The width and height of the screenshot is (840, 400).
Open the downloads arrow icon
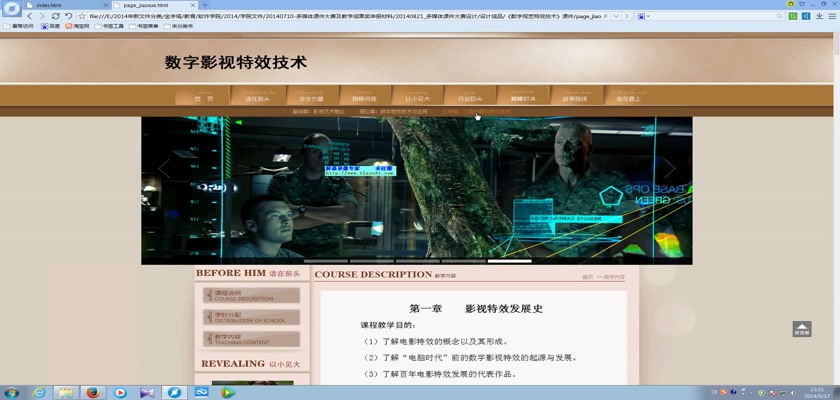(819, 16)
